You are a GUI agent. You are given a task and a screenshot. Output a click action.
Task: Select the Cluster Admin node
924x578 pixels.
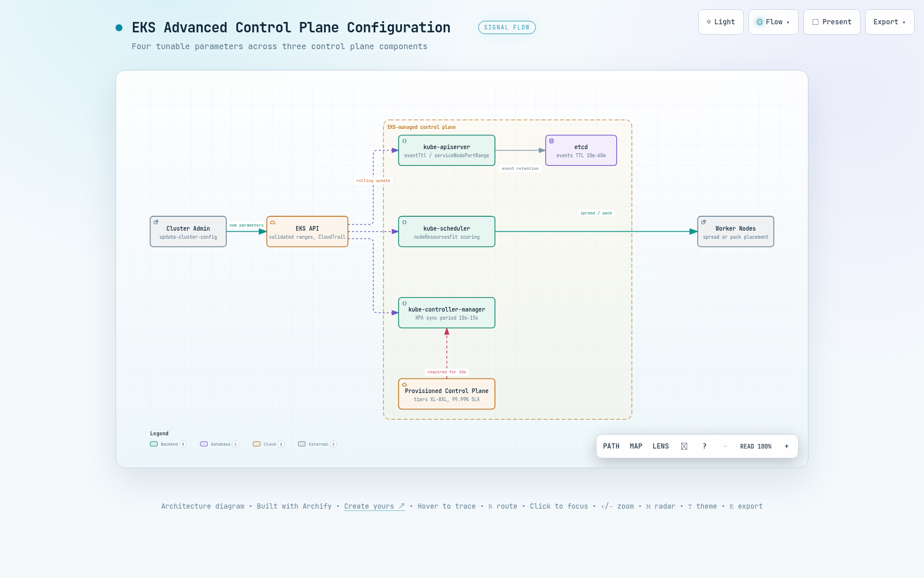pyautogui.click(x=188, y=232)
